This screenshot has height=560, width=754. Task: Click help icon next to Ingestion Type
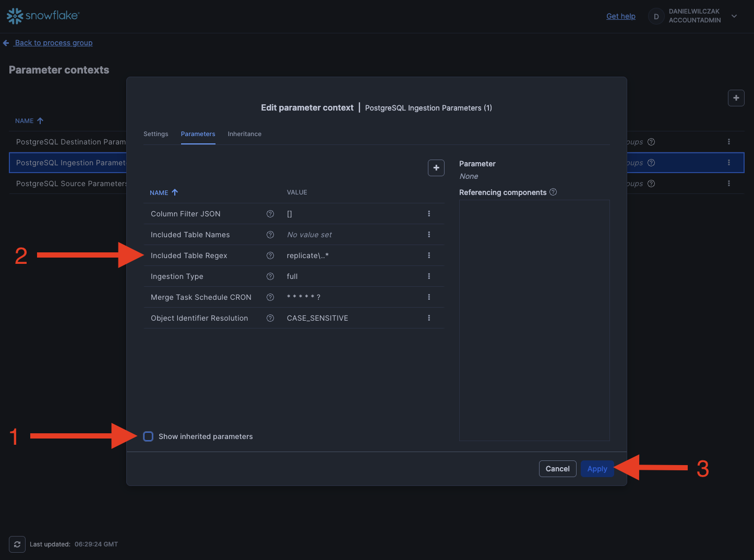(270, 276)
